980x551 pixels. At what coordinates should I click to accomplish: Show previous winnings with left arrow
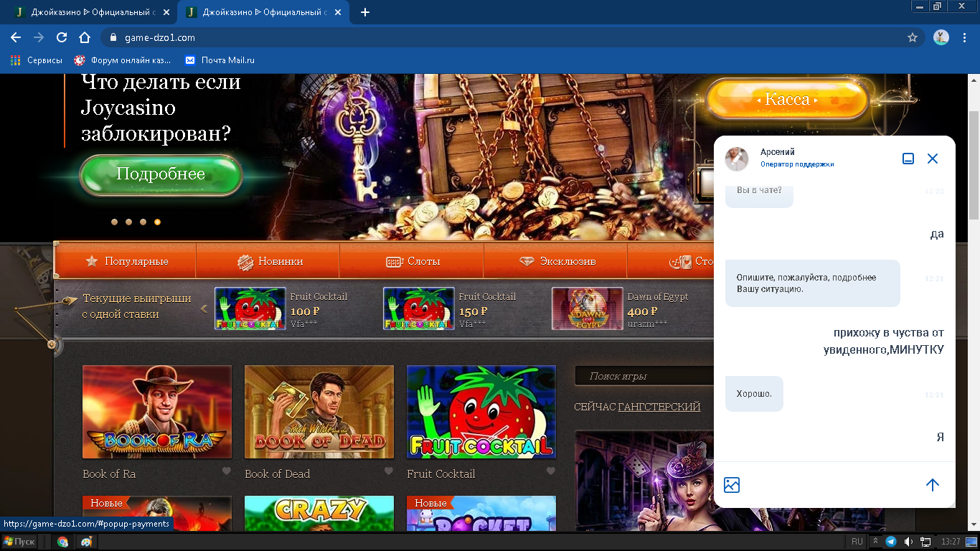point(204,309)
